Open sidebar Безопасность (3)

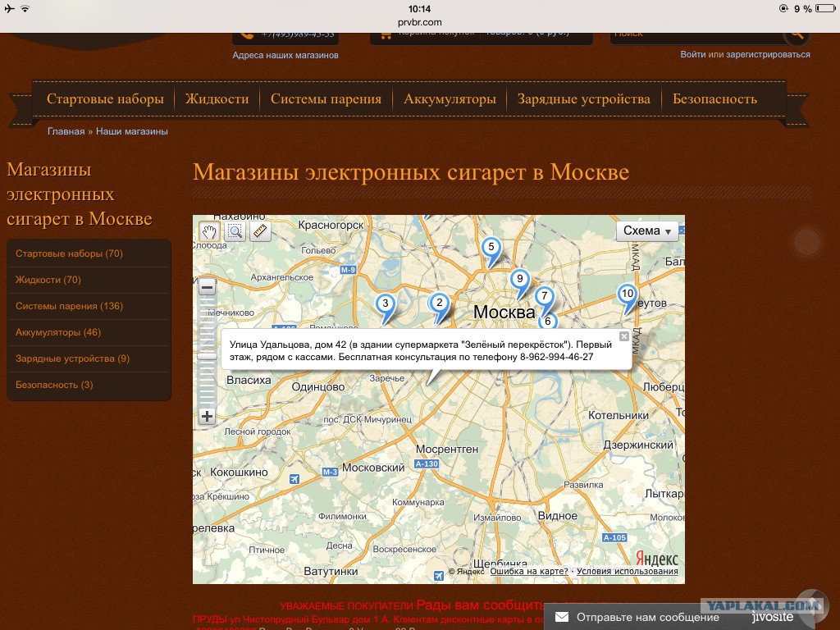[x=54, y=385]
